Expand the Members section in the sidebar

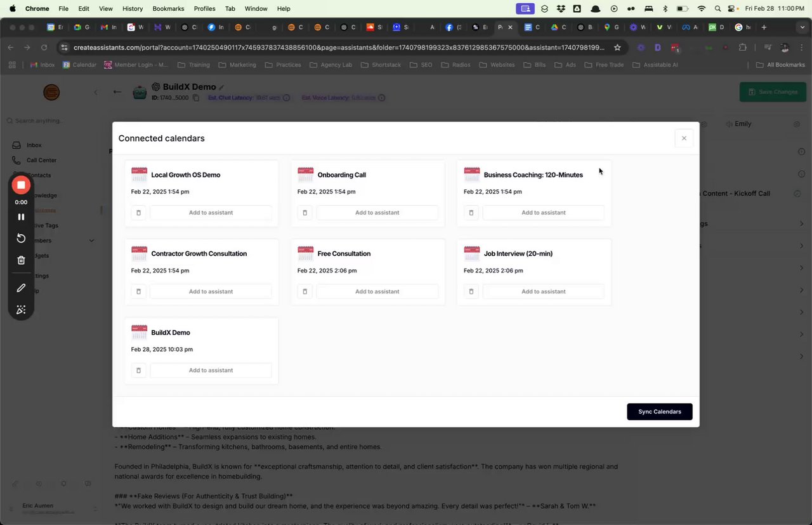pyautogui.click(x=91, y=241)
